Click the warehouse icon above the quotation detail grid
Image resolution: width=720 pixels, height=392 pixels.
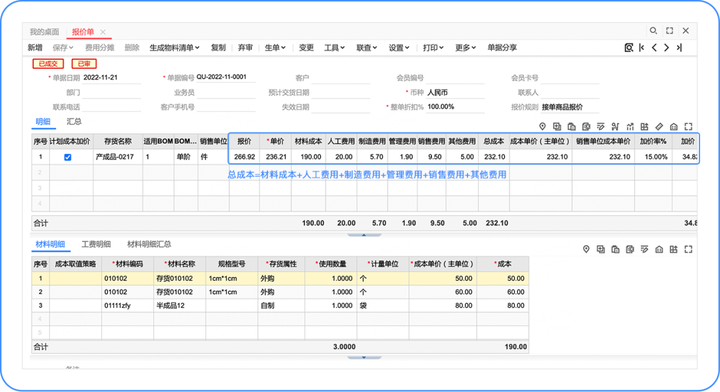674,126
